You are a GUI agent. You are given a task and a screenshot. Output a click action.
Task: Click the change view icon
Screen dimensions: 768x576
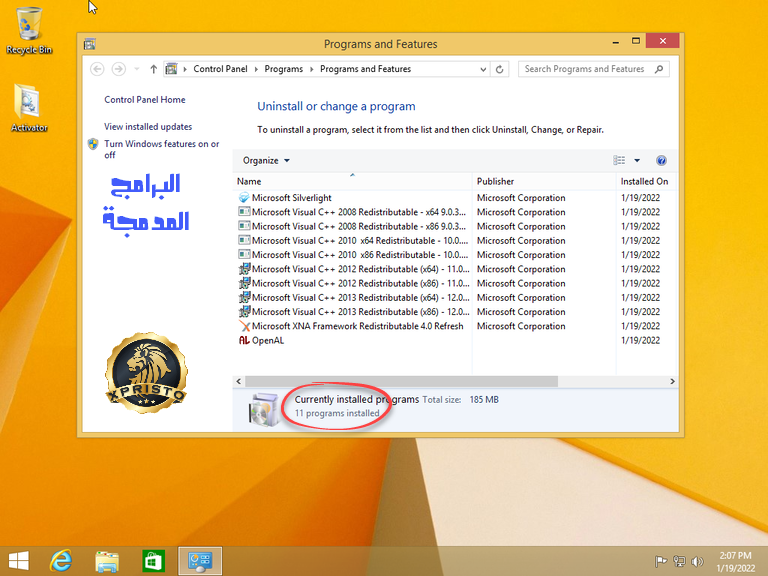(619, 161)
